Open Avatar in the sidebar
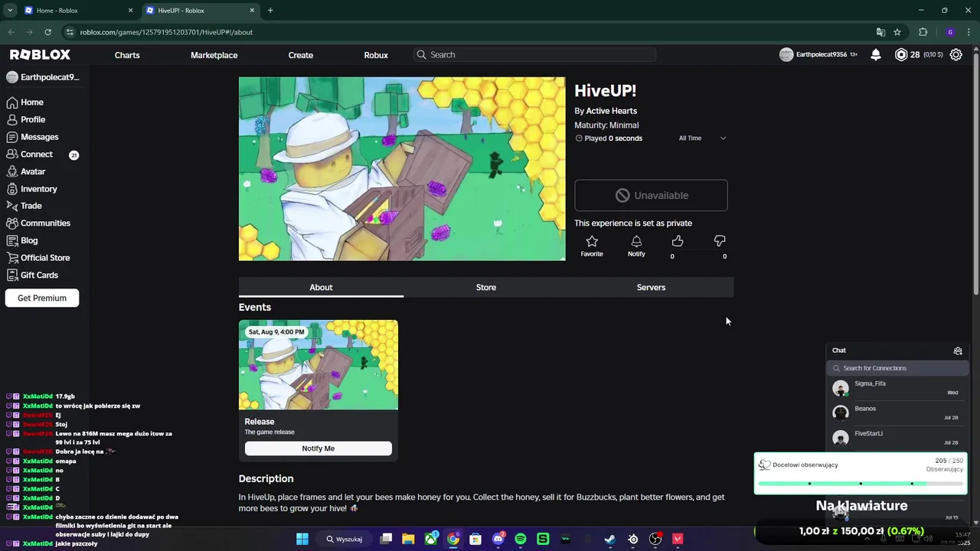 (33, 171)
